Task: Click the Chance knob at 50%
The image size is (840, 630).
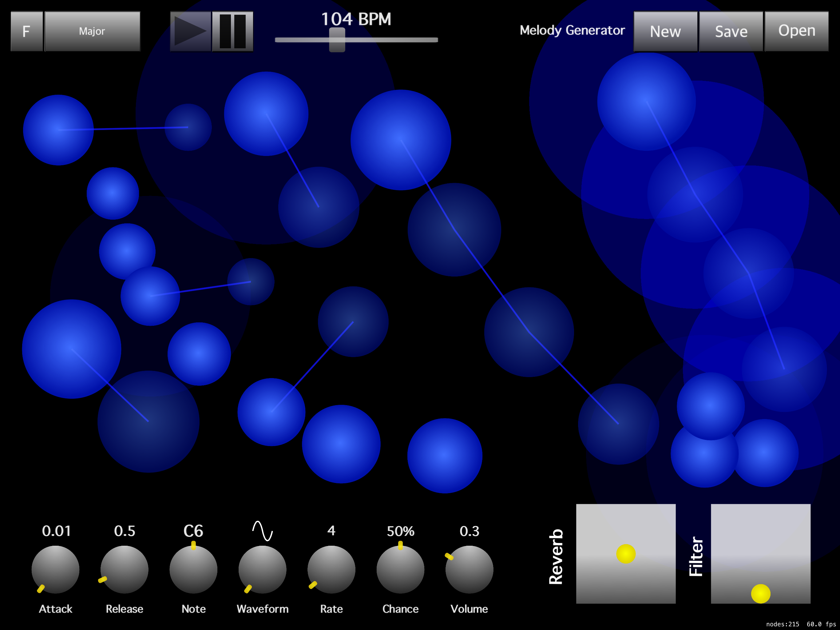Action: (400, 569)
